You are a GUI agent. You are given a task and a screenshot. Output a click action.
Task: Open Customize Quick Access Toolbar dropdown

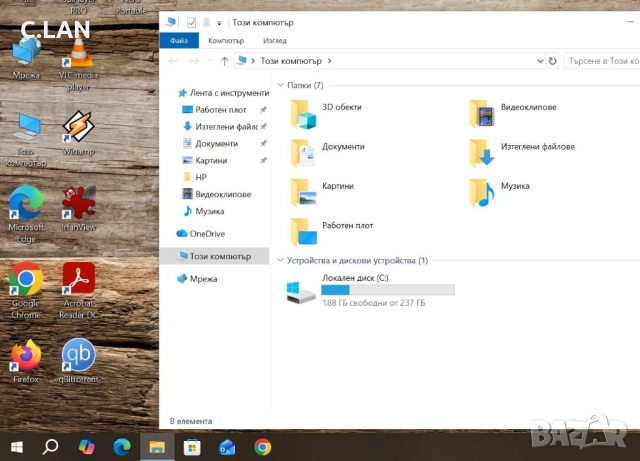(219, 23)
